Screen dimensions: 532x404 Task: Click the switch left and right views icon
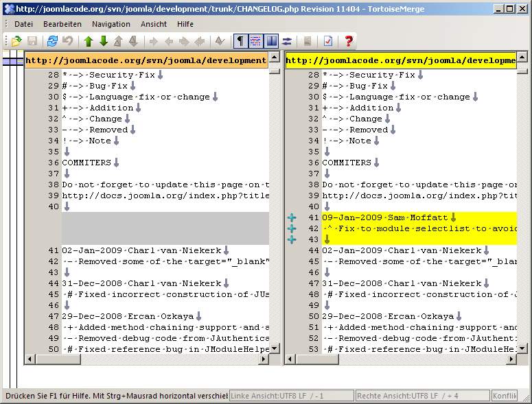tap(287, 41)
